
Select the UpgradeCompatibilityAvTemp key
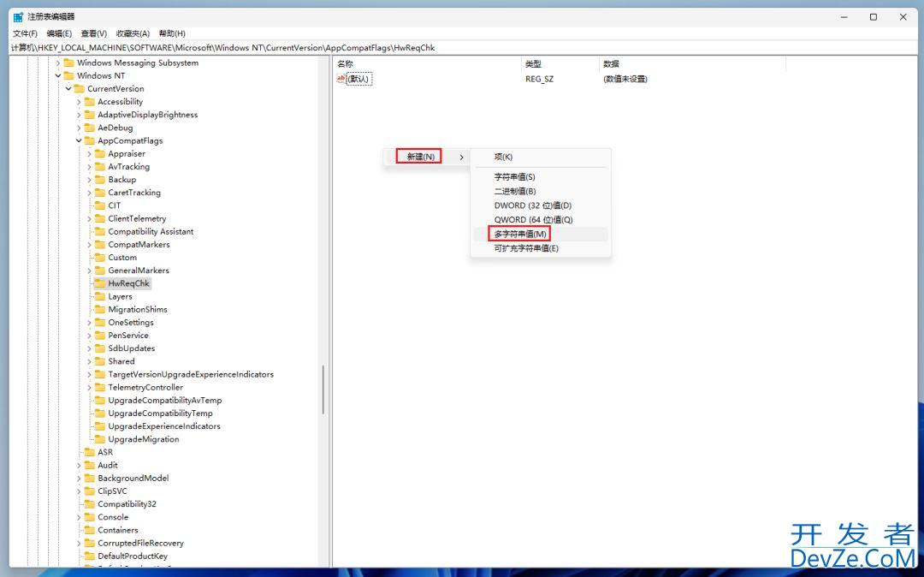click(165, 400)
